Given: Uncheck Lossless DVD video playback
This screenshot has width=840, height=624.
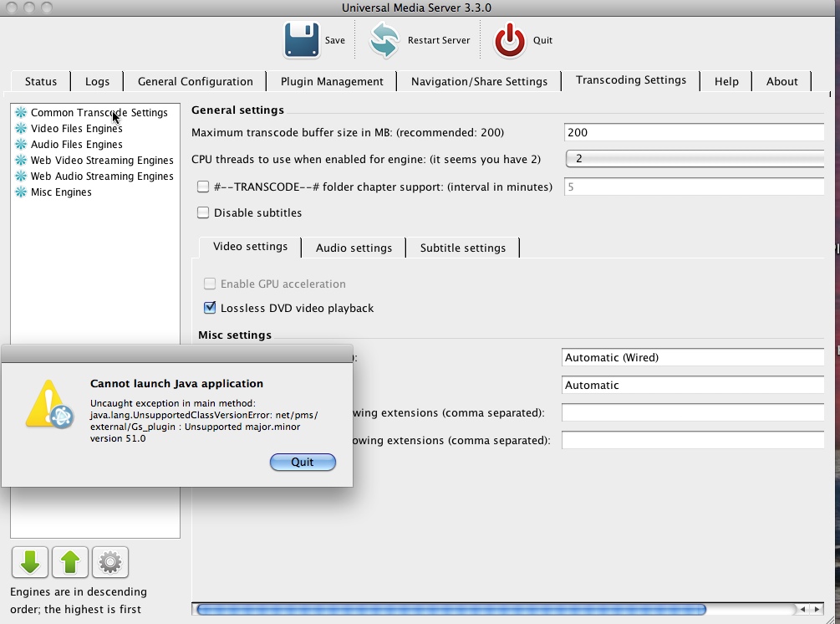Looking at the screenshot, I should (210, 308).
